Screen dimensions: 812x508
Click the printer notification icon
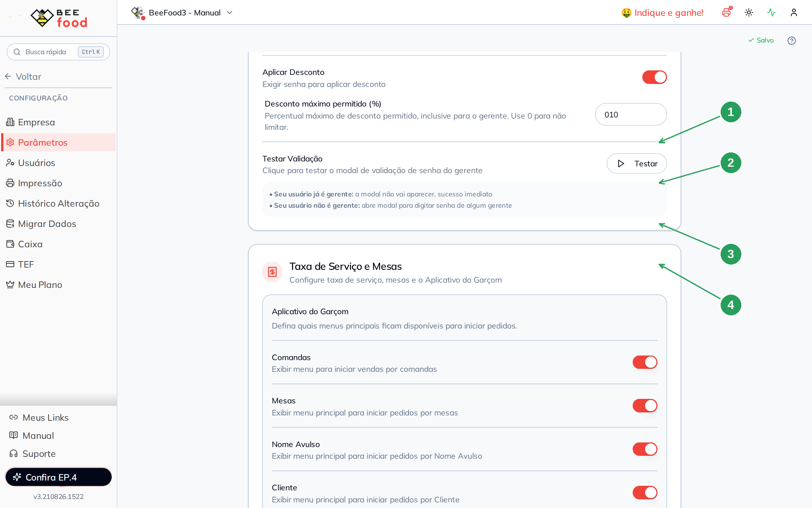click(727, 12)
